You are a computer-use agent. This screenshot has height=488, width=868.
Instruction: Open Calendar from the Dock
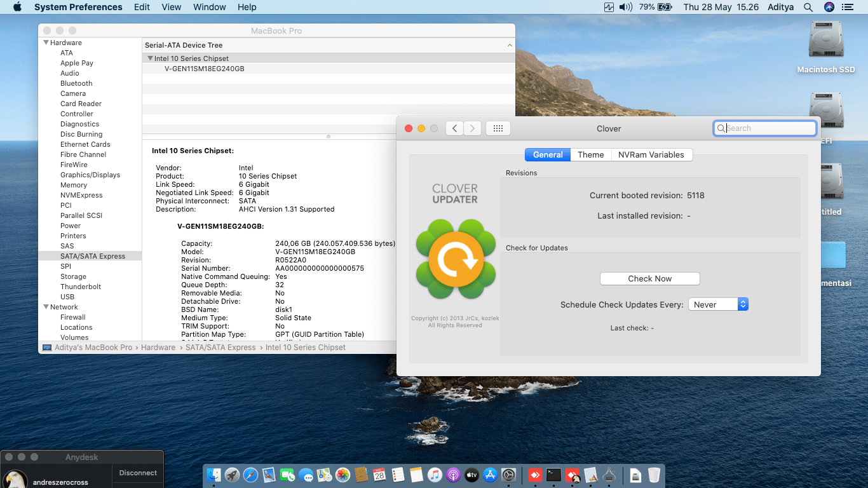click(380, 475)
